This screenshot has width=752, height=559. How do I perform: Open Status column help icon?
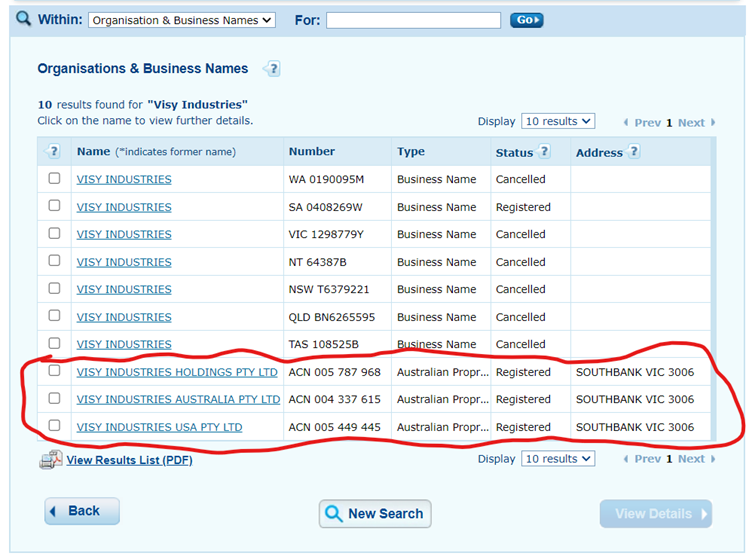click(544, 151)
